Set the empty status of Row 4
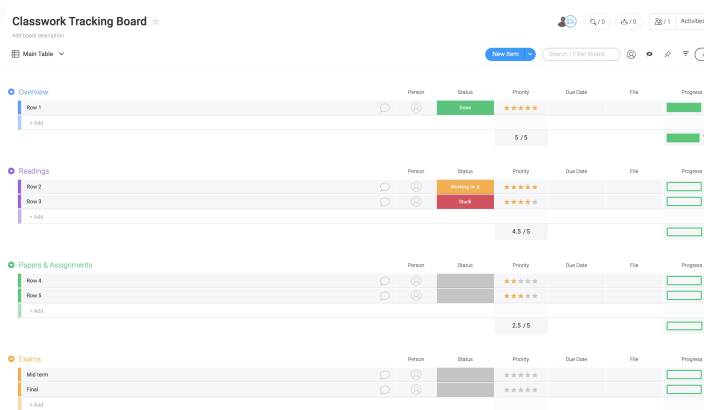Image resolution: width=704 pixels, height=410 pixels. click(x=465, y=281)
